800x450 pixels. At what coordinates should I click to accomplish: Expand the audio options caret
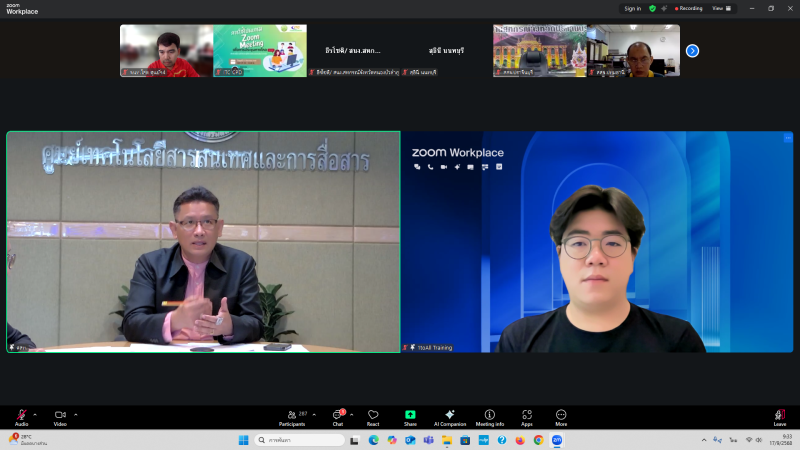tap(35, 414)
